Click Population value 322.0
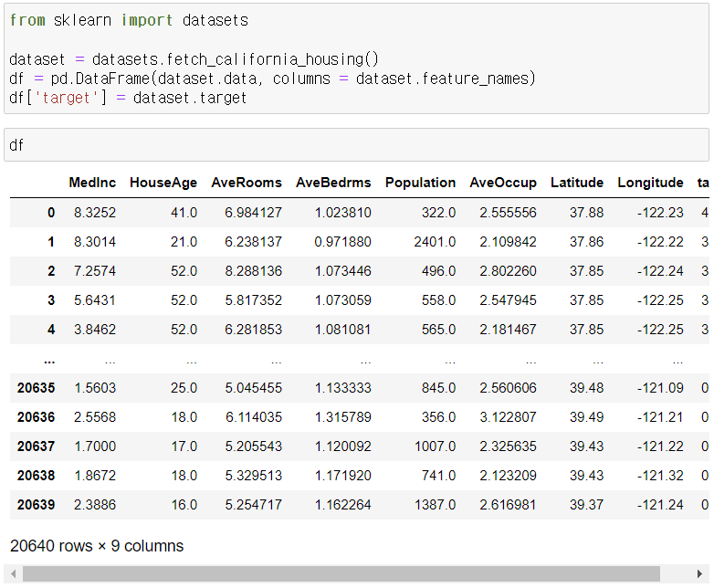Viewport: 714px width, 588px height. [438, 213]
